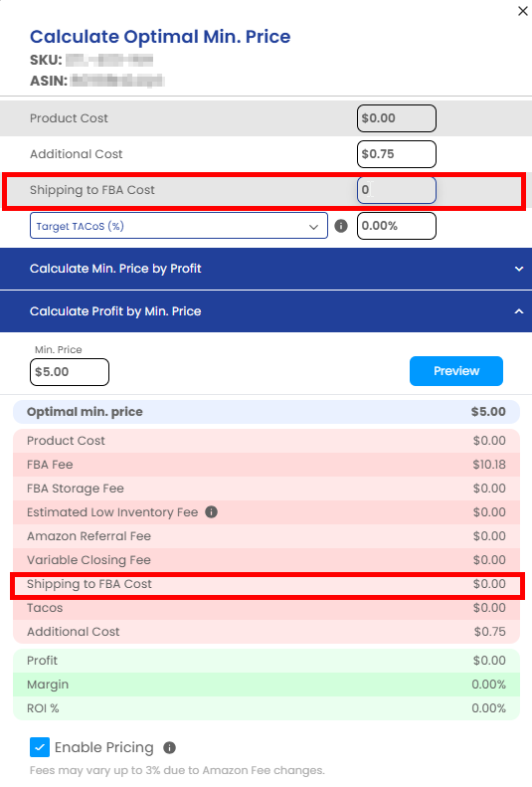Select the Optimal min. price row
Image resolution: width=532 pixels, height=787 pixels.
(x=266, y=412)
